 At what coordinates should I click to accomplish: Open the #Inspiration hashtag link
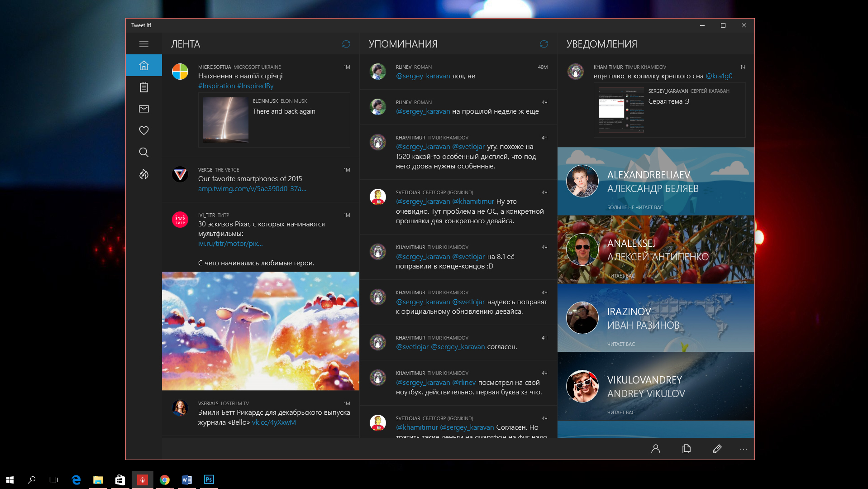point(216,86)
